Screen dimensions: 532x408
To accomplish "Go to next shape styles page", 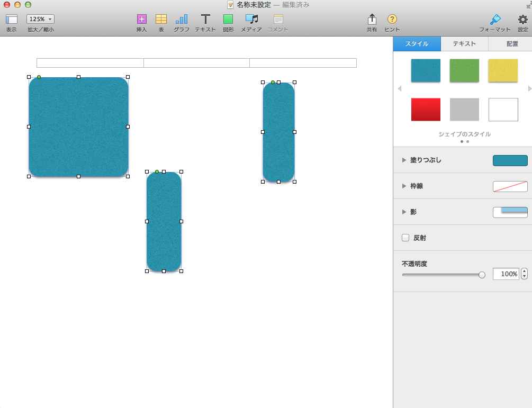I will point(530,88).
